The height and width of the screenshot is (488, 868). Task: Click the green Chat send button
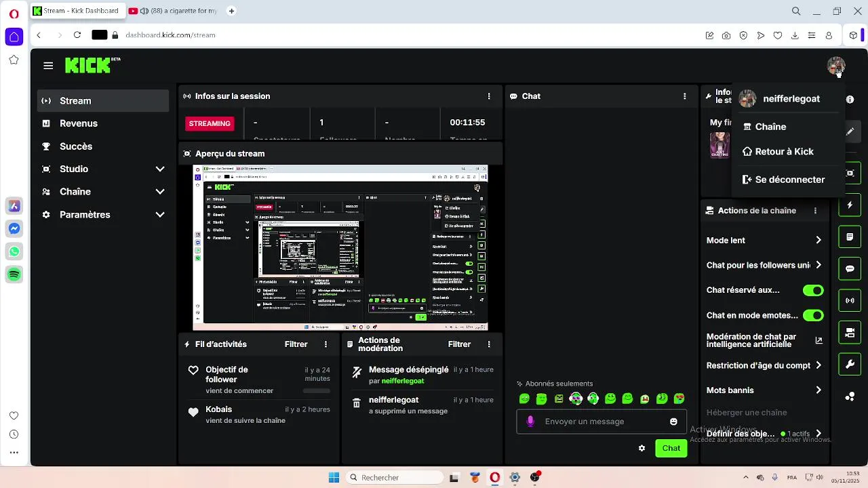[x=671, y=448]
